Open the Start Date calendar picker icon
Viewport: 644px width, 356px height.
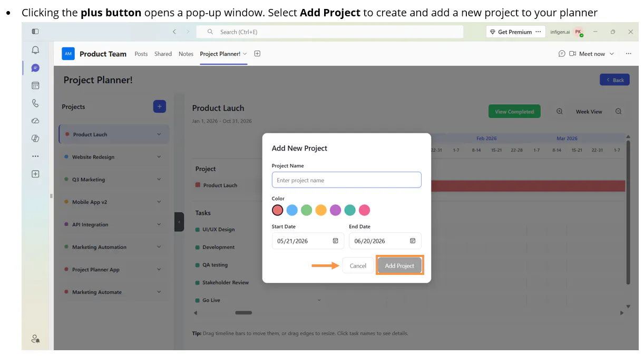[335, 241]
